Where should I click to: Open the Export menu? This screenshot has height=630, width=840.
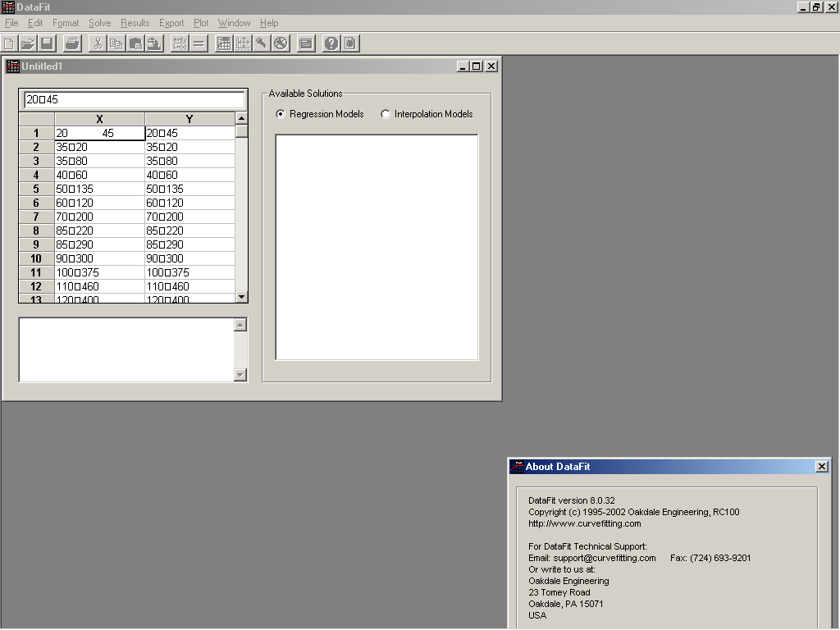pyautogui.click(x=171, y=23)
